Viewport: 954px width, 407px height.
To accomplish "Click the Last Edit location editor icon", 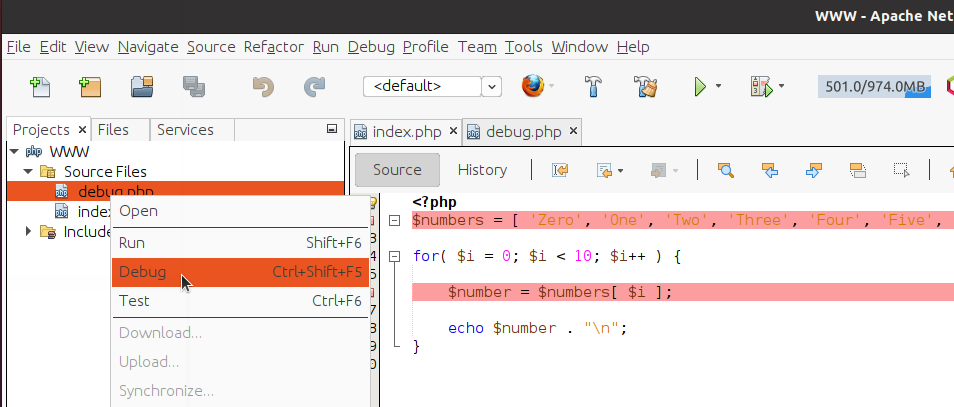I will [560, 170].
